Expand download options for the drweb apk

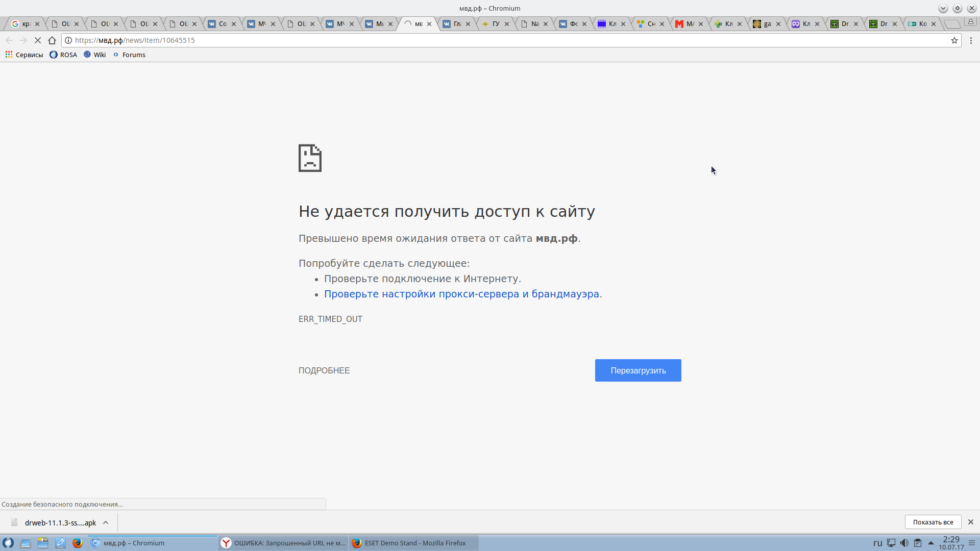106,522
